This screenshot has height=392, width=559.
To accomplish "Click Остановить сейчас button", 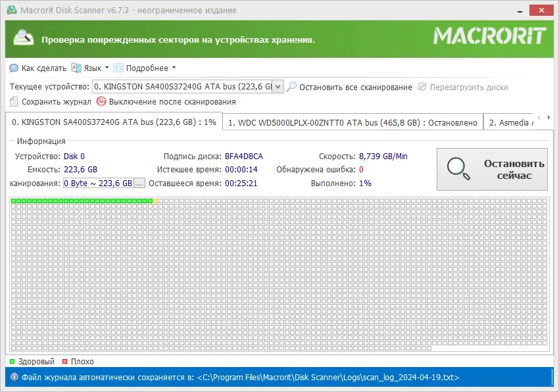I will [x=492, y=170].
